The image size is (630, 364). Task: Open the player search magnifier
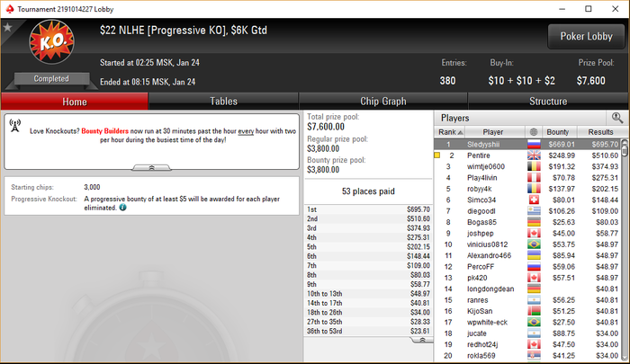click(x=617, y=118)
